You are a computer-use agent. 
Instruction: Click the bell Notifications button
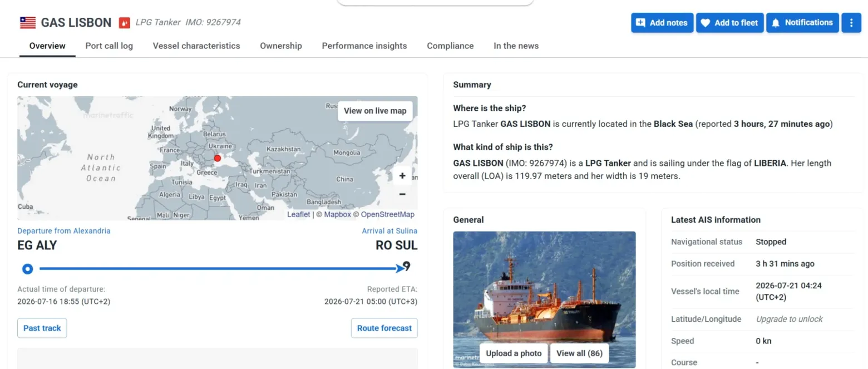802,23
